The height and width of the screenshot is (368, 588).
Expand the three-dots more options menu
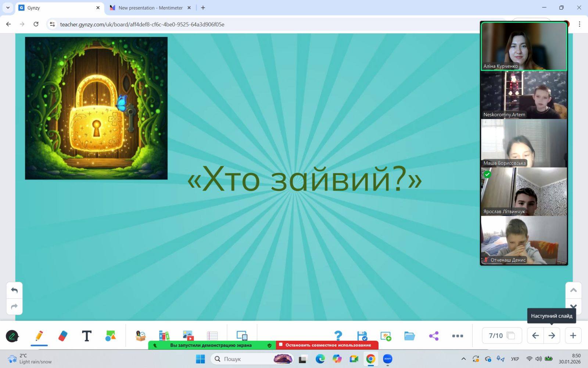pyautogui.click(x=458, y=336)
